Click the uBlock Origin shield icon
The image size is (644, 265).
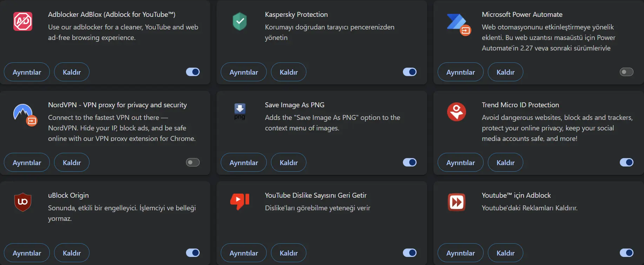pos(23,202)
